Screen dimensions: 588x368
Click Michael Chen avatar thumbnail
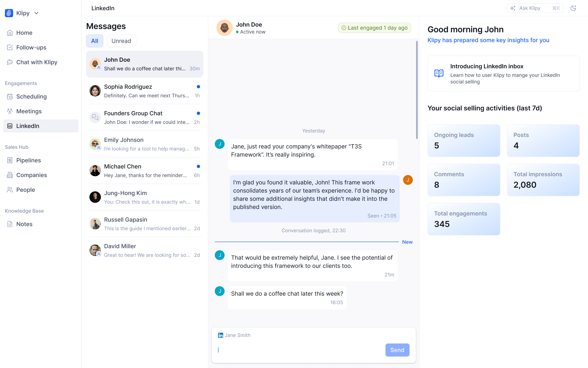(95, 171)
